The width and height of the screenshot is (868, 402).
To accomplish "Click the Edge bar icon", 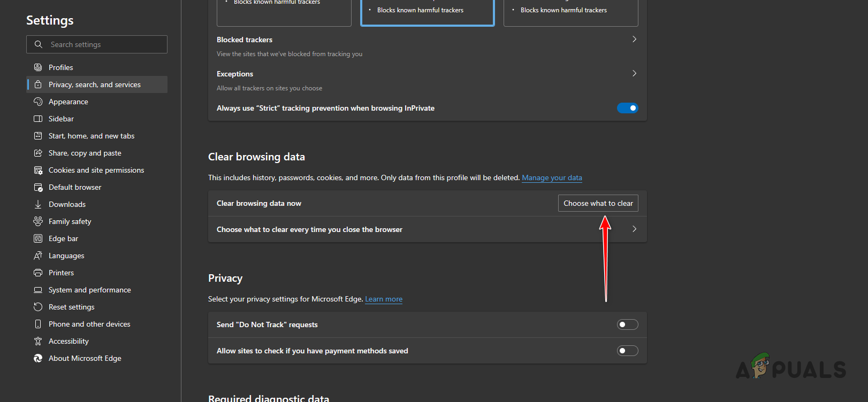I will coord(38,238).
